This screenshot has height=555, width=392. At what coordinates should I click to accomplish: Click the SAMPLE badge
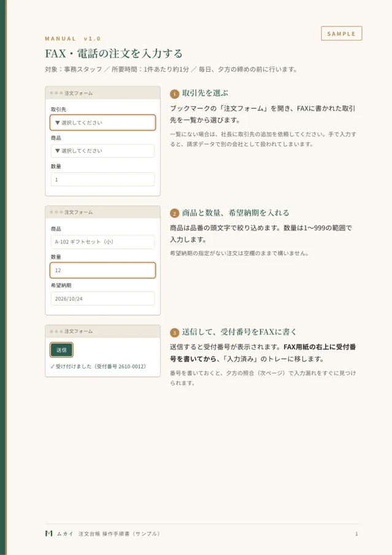[x=341, y=34]
